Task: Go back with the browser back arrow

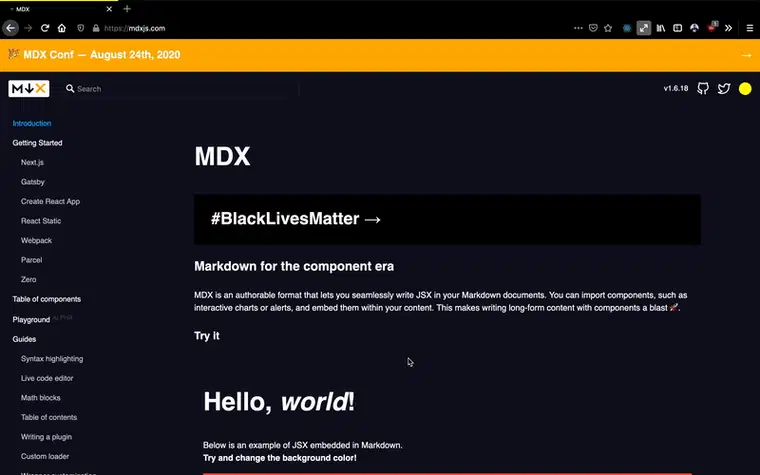Action: point(11,28)
